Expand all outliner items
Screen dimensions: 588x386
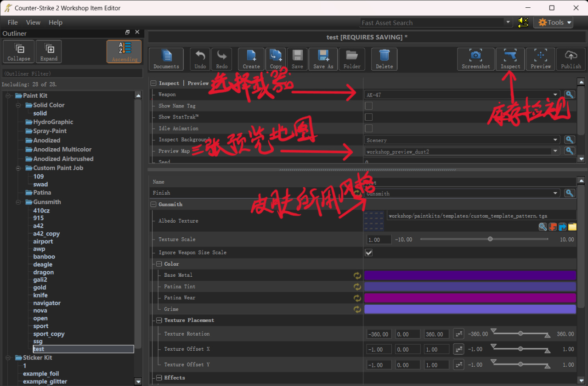[x=49, y=51]
